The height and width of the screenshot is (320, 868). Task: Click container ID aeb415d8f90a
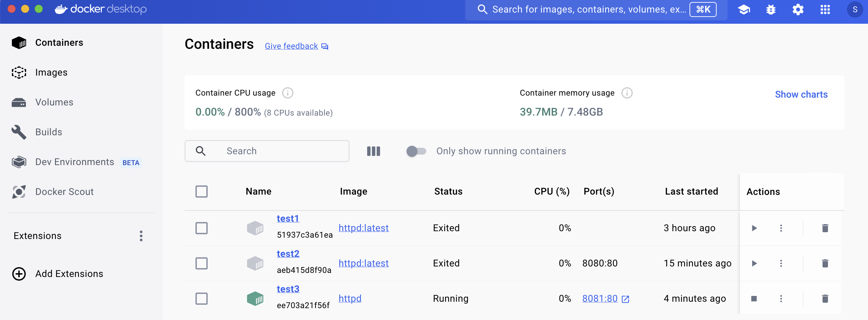click(x=304, y=270)
